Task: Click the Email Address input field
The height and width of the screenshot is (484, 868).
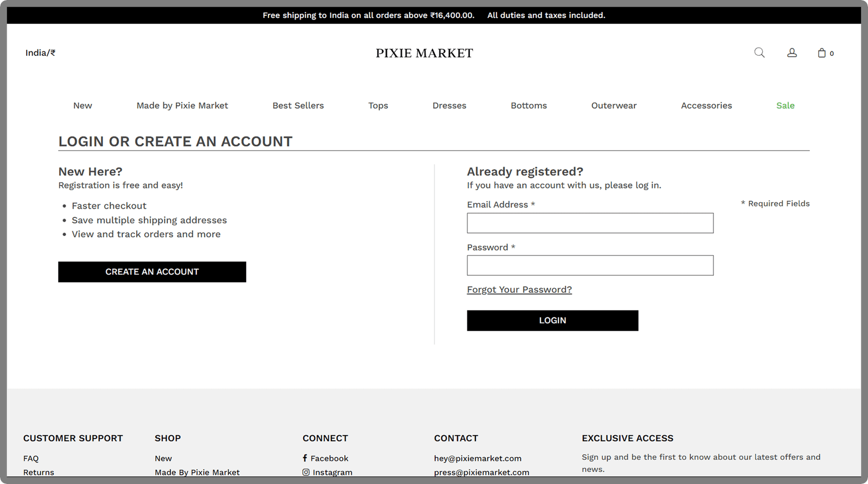Action: pos(590,223)
